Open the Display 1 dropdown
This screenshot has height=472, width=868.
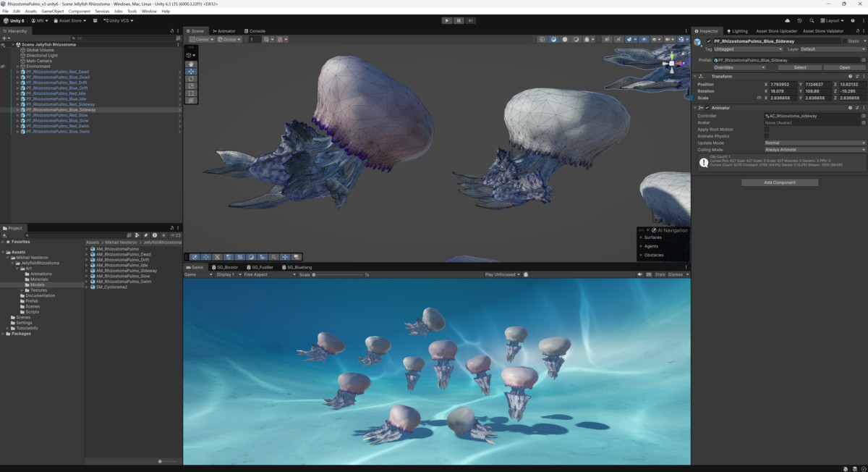tap(228, 274)
